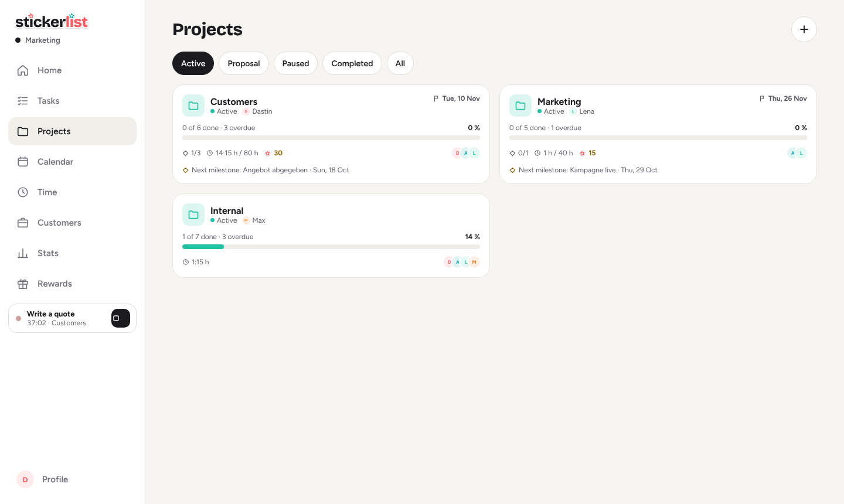This screenshot has width=844, height=504.
Task: Click the Marketing project progress bar
Action: 658,138
